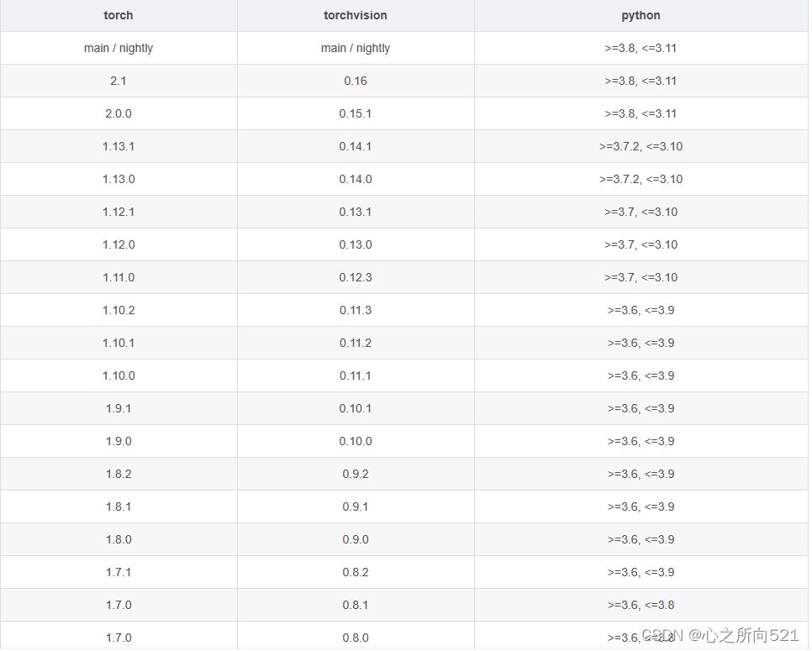This screenshot has height=651, width=812.
Task: Select main / nightly in the torchvision column
Action: click(356, 48)
